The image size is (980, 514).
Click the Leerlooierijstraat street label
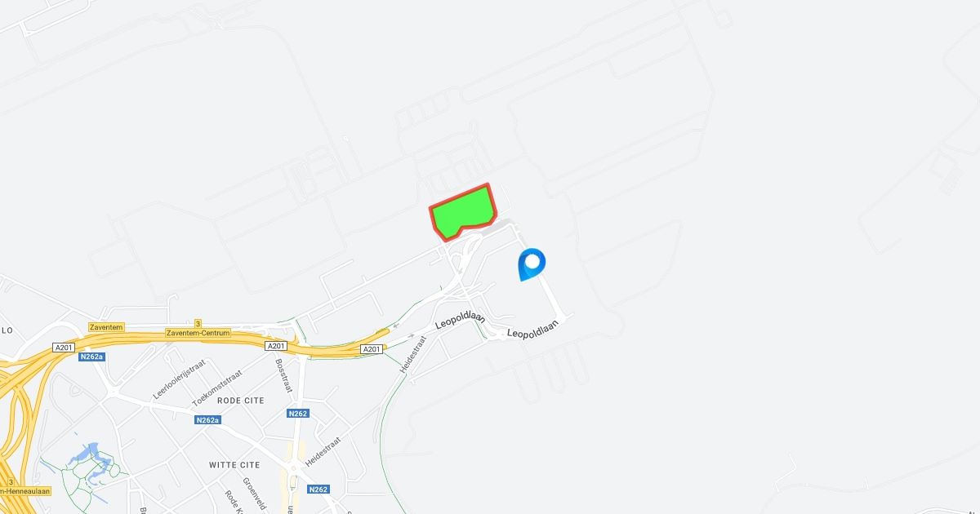point(179,379)
